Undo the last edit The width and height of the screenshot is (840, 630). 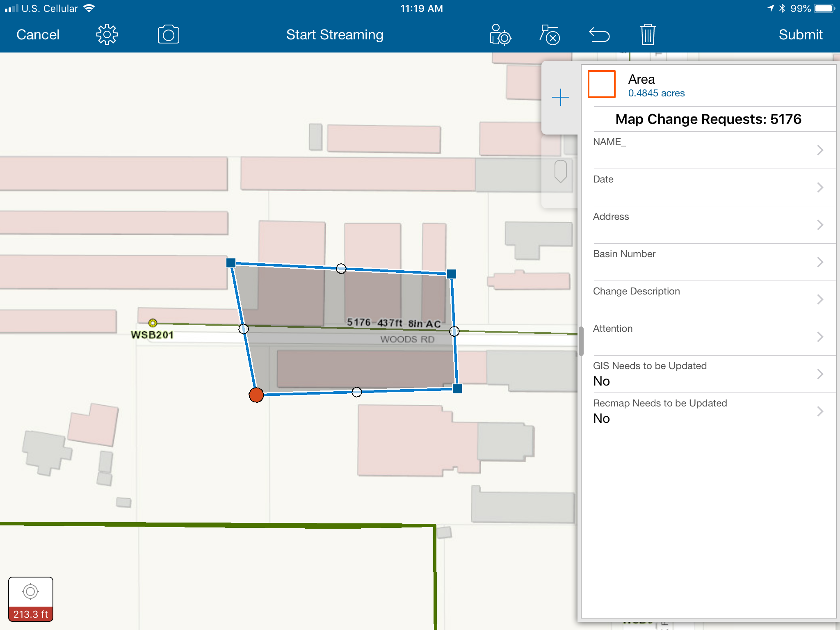coord(599,35)
